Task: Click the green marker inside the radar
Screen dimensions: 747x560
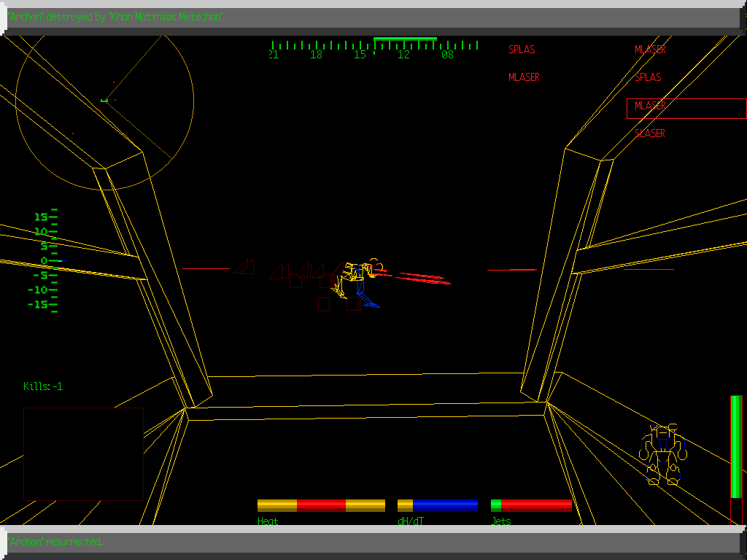Action: click(104, 100)
